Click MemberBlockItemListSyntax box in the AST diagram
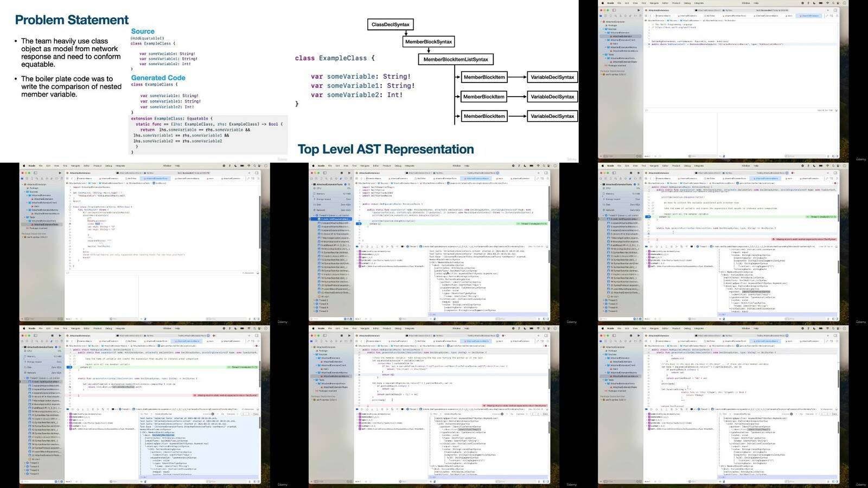Screen dimensions: 868x488 tap(456, 59)
